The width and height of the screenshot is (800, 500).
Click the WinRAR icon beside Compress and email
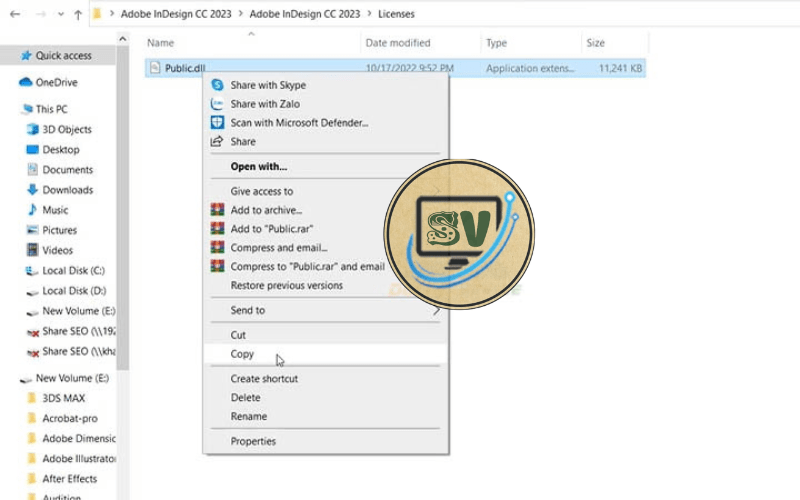coord(217,247)
